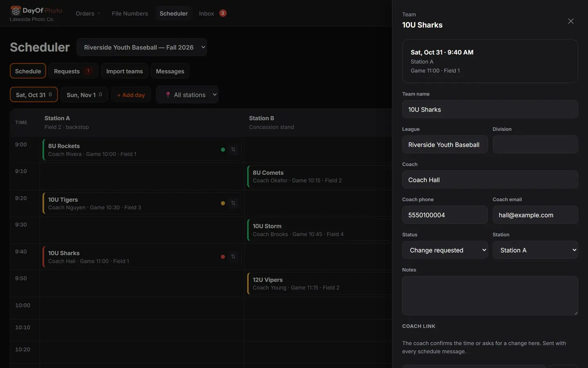
Task: Click inside the Notes text area
Action: pos(490,296)
